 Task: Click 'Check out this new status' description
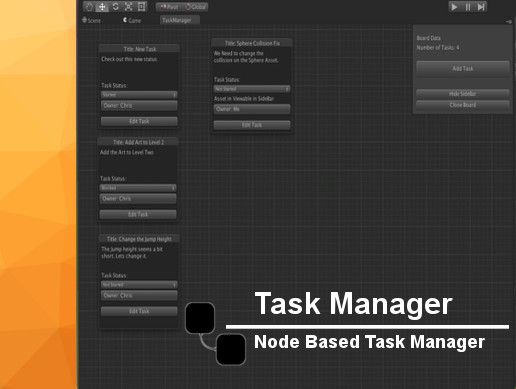coord(129,59)
